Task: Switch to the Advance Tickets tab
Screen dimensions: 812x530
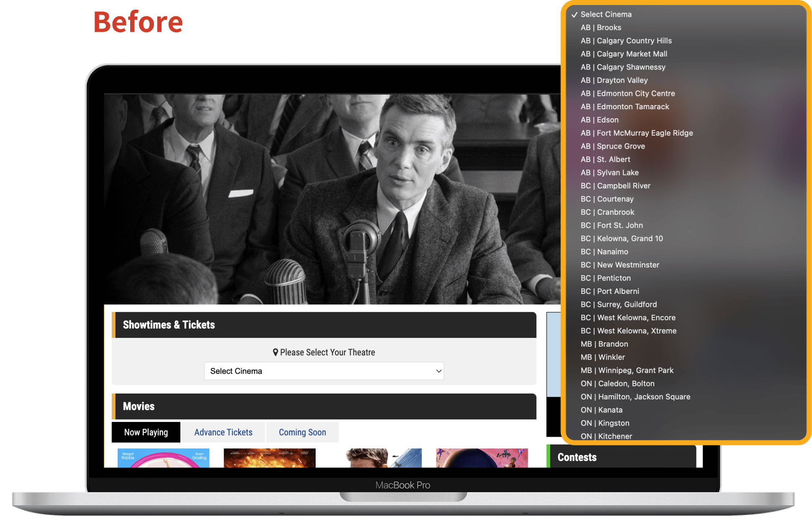Action: click(224, 432)
